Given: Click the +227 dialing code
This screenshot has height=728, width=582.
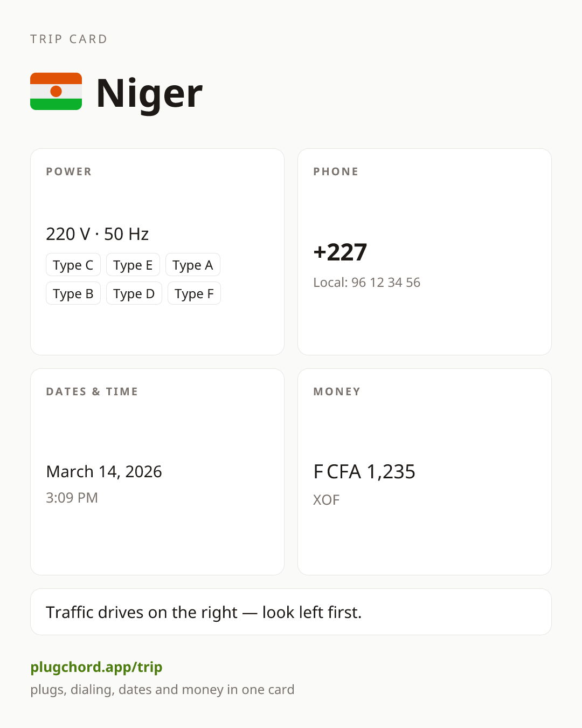Looking at the screenshot, I should (x=341, y=252).
